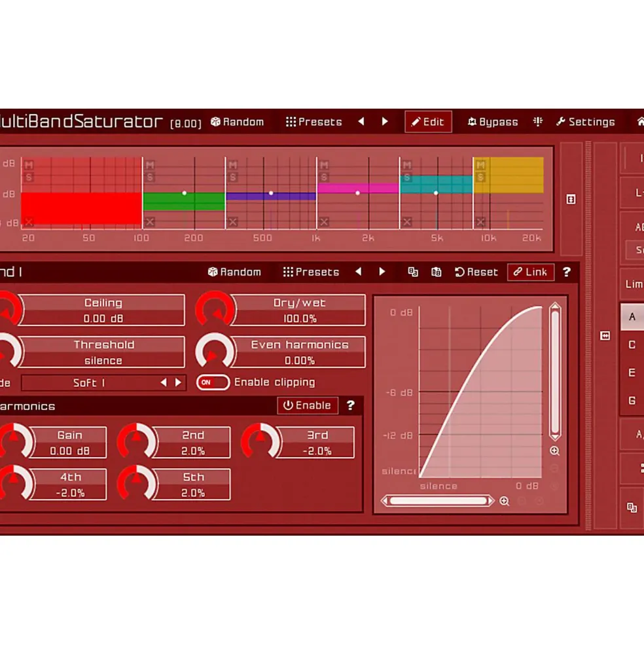Solo the yellow band

(480, 177)
